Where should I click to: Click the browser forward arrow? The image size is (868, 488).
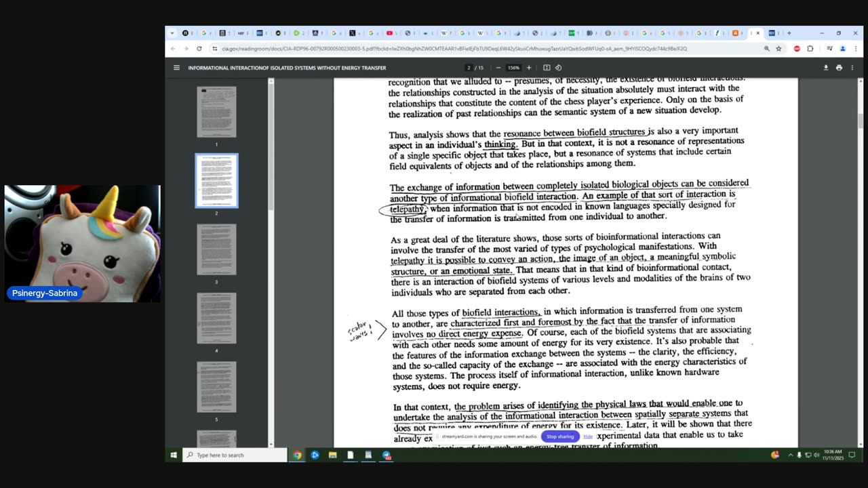pyautogui.click(x=186, y=49)
